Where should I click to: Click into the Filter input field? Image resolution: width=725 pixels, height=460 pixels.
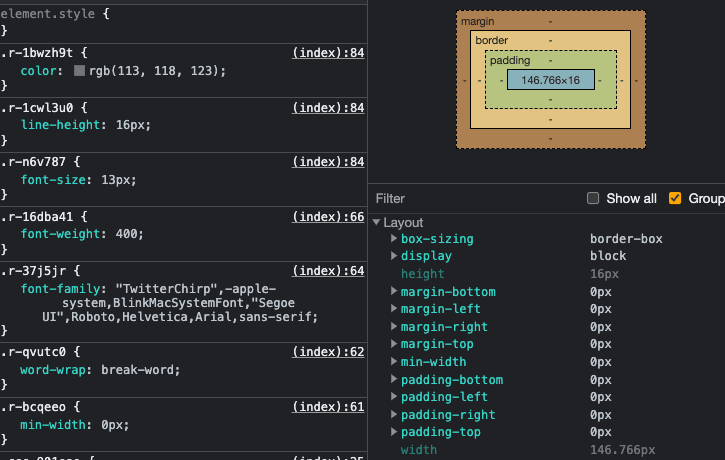tap(476, 198)
